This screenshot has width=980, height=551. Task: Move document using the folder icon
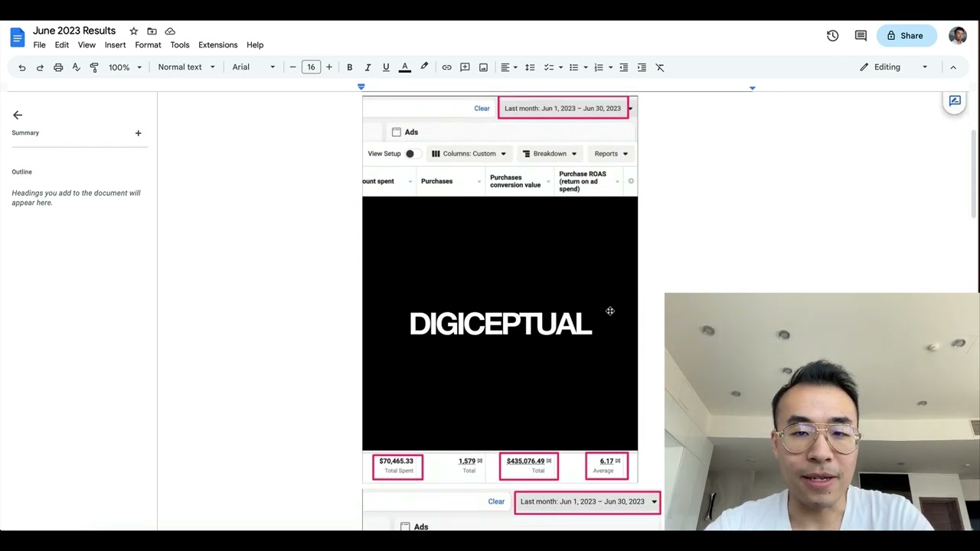coord(152,31)
